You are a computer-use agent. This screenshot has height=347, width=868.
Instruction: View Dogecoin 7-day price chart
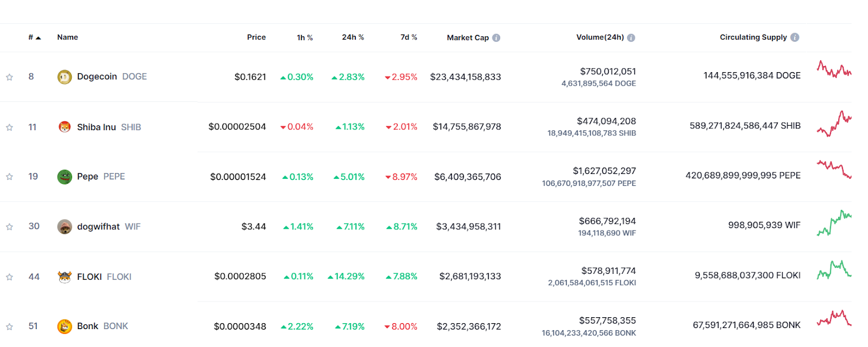coord(834,69)
